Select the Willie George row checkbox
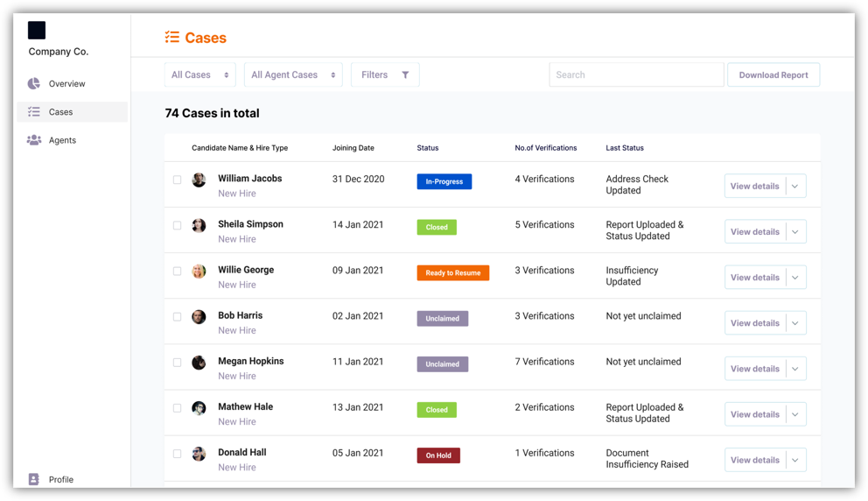The image size is (868, 501). pyautogui.click(x=177, y=271)
